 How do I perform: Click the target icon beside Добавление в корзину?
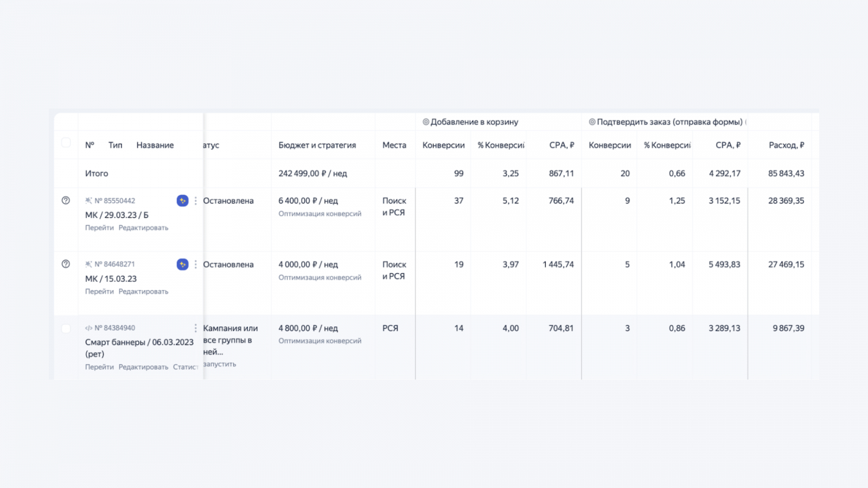click(426, 122)
